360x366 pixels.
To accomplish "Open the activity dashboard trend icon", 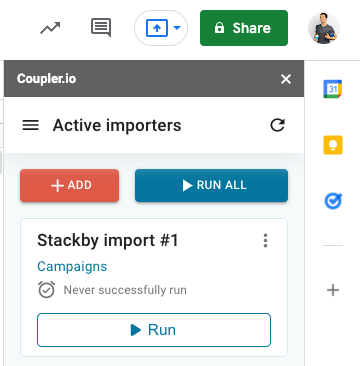I will [50, 28].
